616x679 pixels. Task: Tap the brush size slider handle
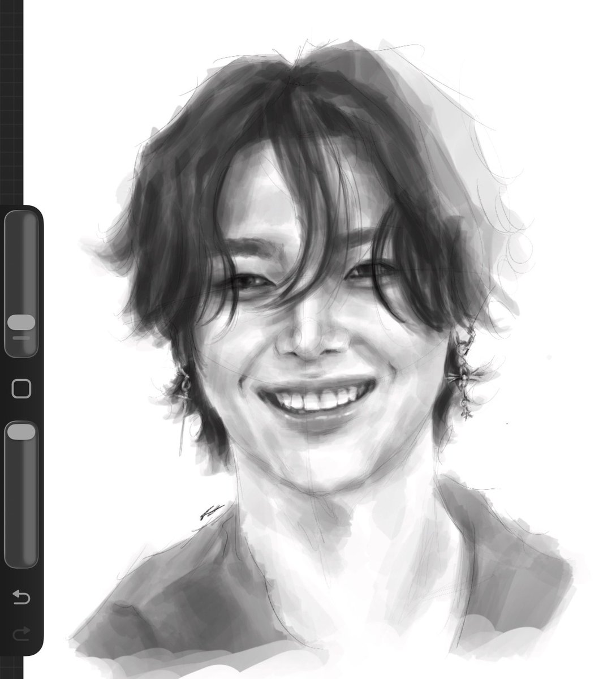pos(21,323)
